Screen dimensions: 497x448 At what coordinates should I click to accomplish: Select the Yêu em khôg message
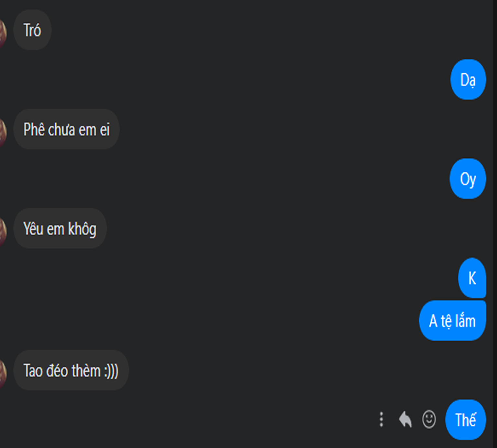point(60,229)
